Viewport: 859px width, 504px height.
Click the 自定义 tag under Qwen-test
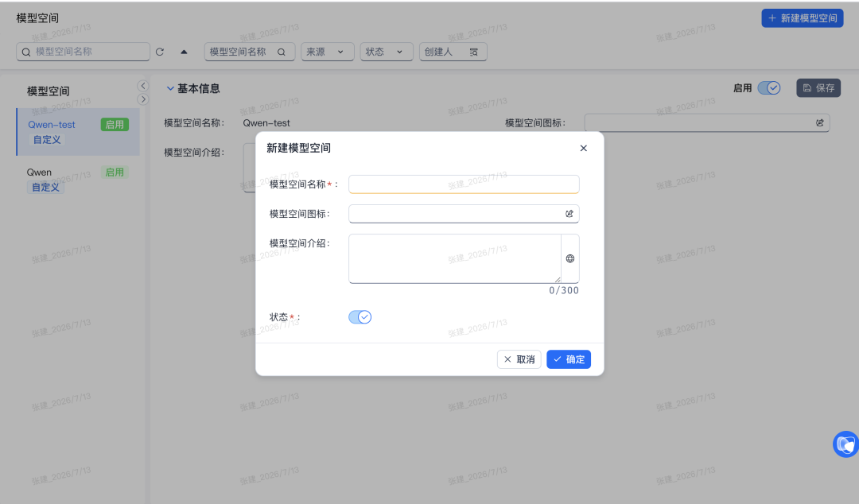coord(47,140)
